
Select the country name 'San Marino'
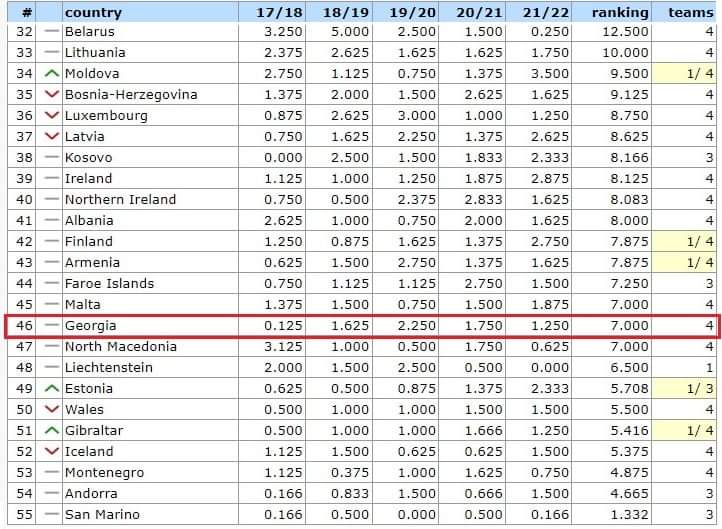102,514
